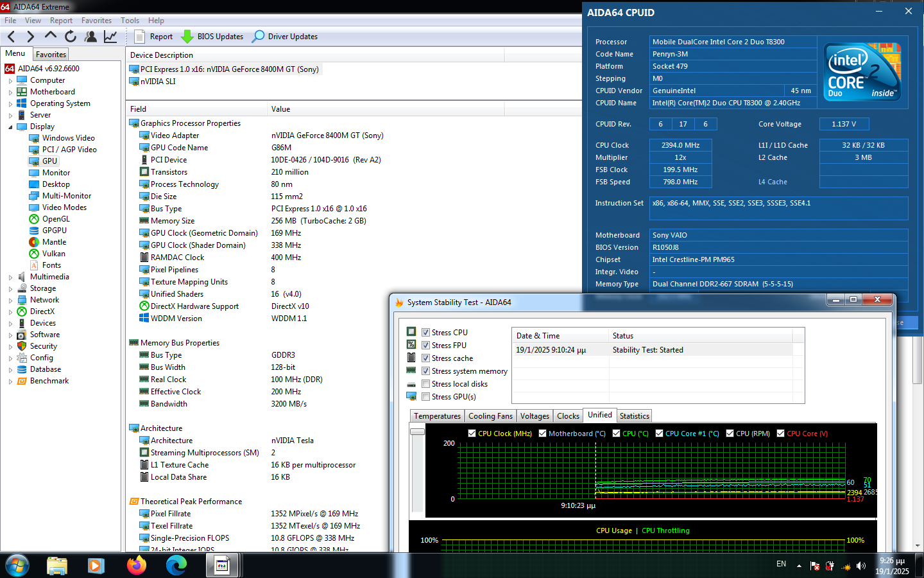Toggle Stress FPU checkbox
Screen dimensions: 924x578
click(x=425, y=345)
